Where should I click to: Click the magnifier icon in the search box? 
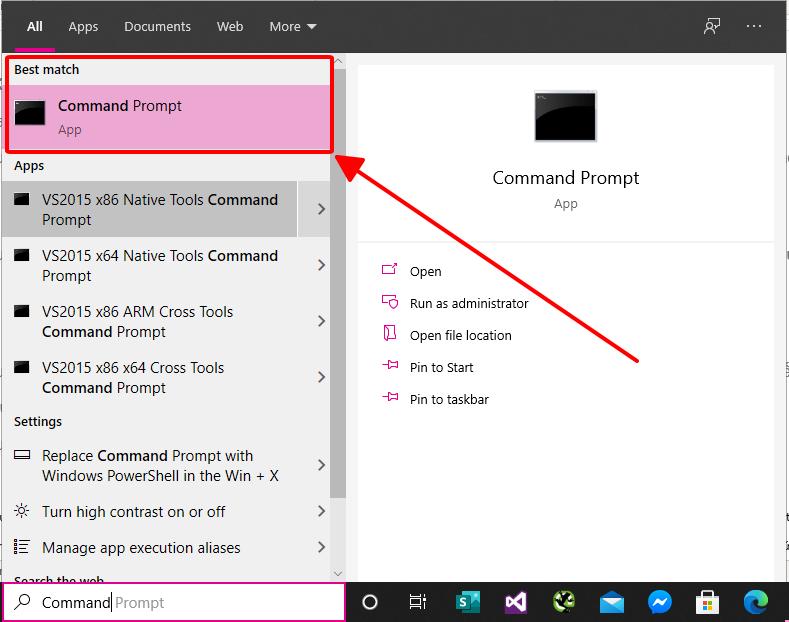pos(22,602)
